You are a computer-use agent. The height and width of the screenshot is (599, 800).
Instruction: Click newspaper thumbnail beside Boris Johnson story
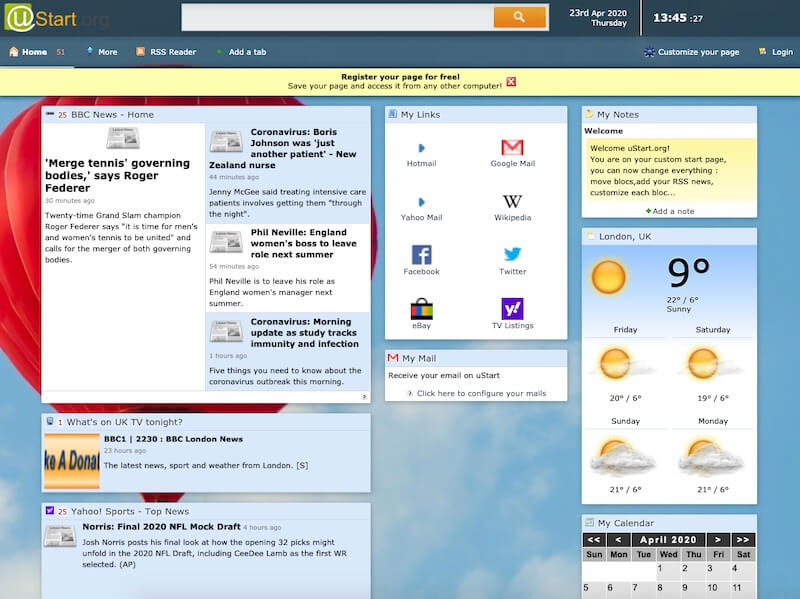click(x=226, y=141)
